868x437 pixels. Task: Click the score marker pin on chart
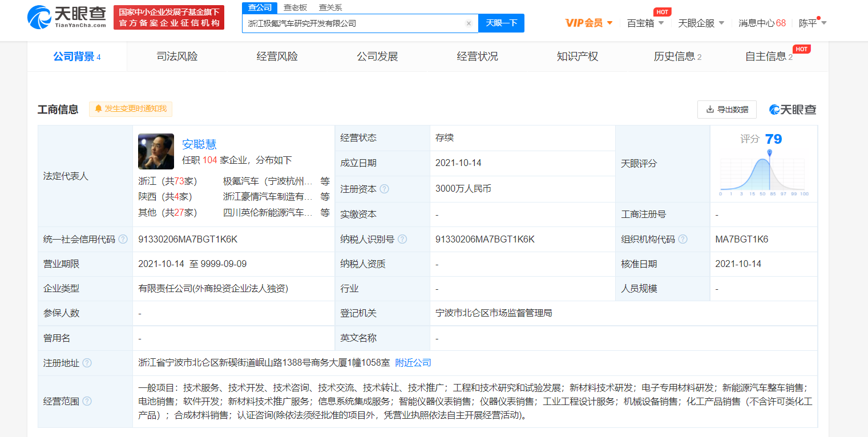click(770, 152)
